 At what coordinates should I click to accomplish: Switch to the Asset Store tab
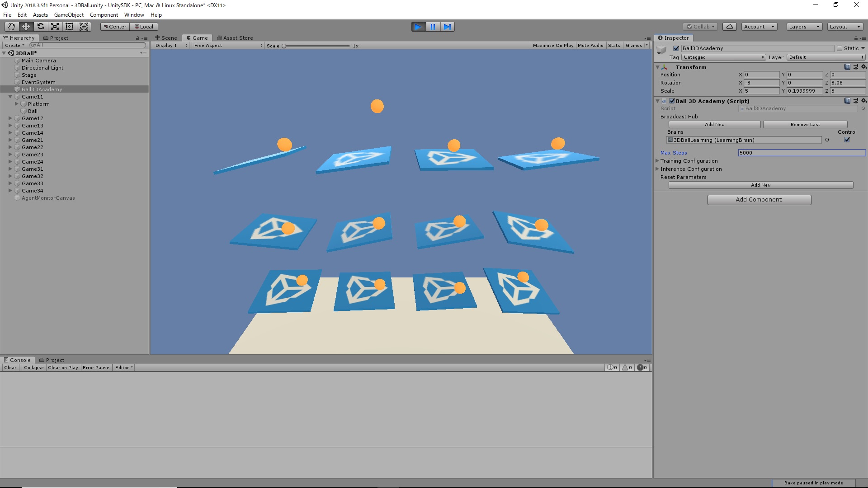click(x=235, y=38)
